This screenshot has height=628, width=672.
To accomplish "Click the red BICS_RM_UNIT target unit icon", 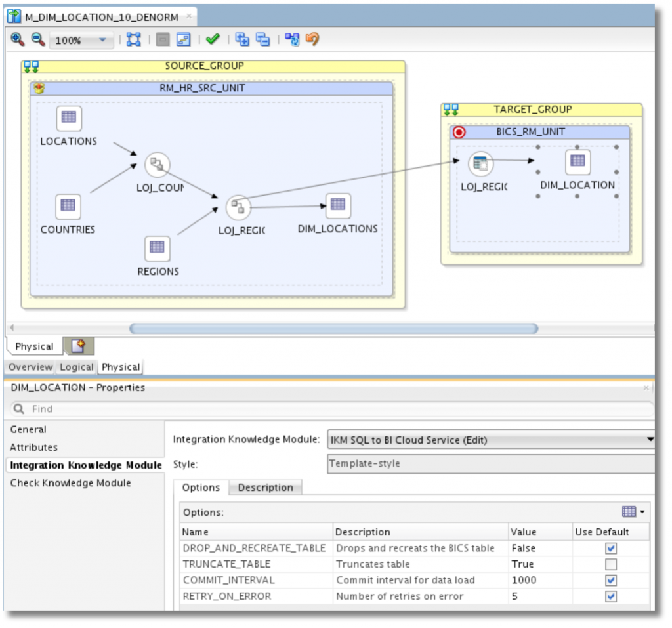I will (459, 132).
